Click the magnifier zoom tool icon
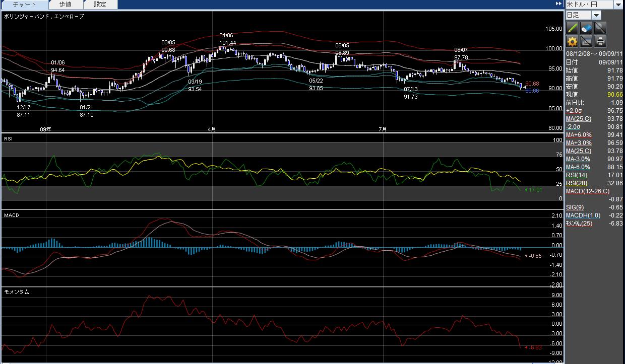Image resolution: width=625 pixels, height=364 pixels. pos(600,28)
